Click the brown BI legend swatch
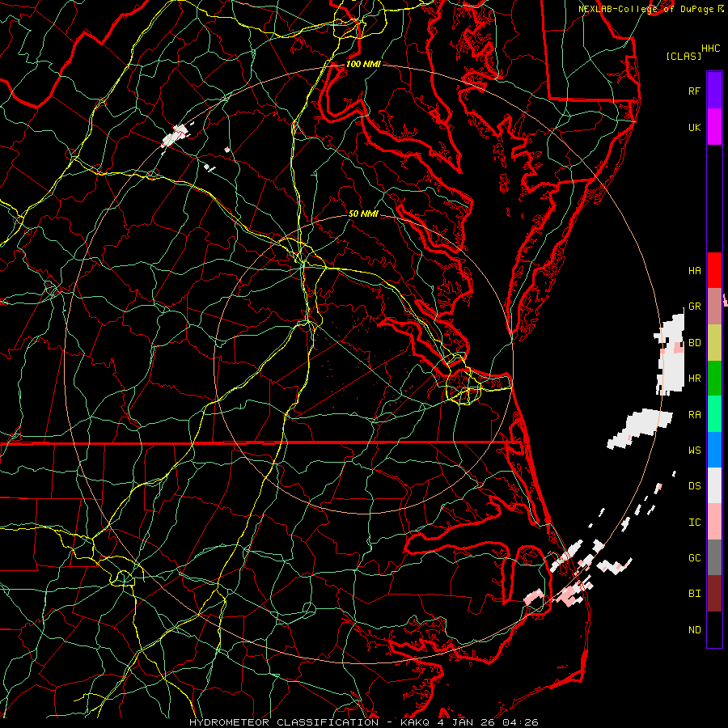 (x=714, y=594)
